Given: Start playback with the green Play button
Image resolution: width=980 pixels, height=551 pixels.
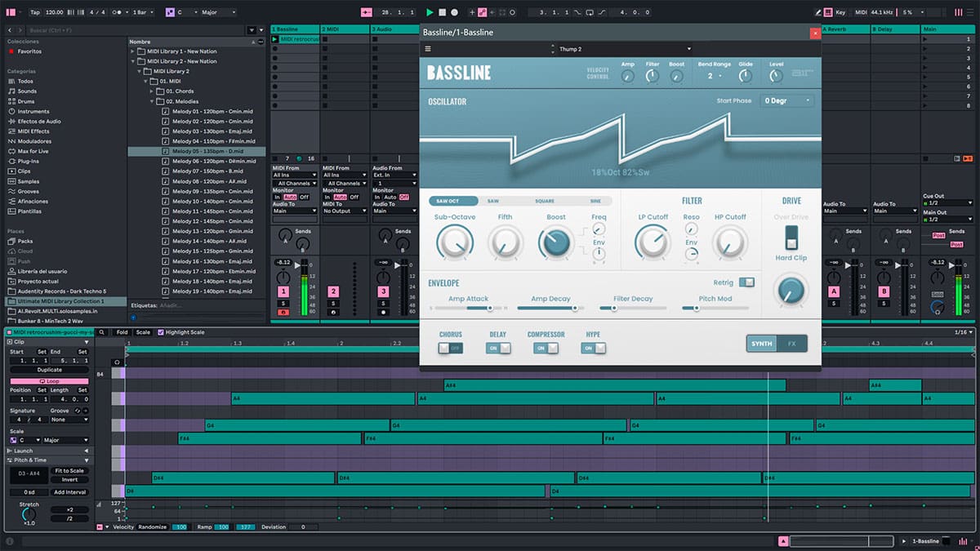Looking at the screenshot, I should click(x=430, y=12).
